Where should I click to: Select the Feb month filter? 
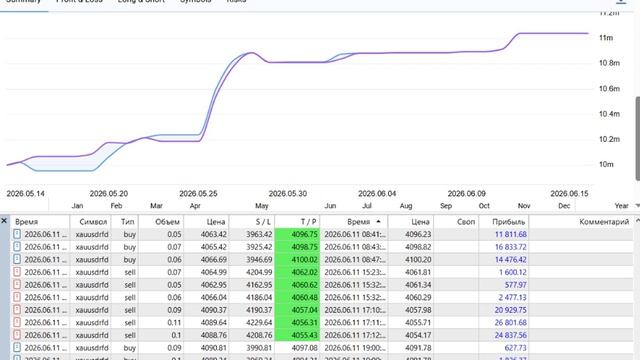pos(116,206)
